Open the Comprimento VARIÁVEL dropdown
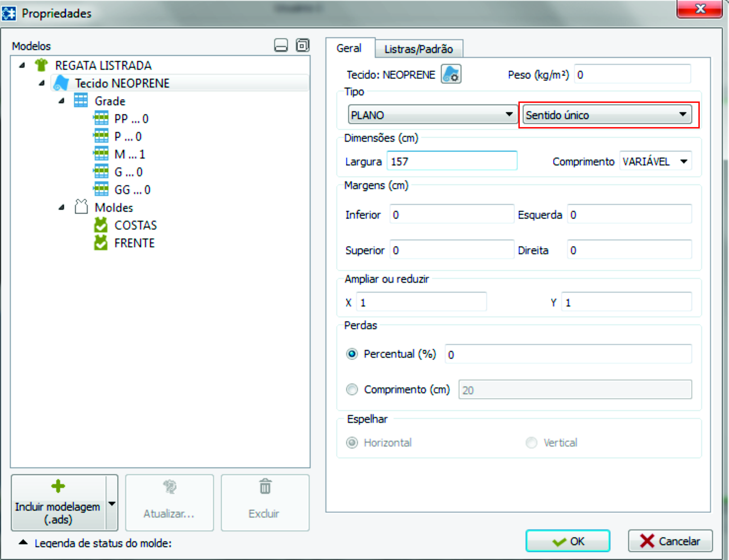The image size is (729, 560). 655,161
